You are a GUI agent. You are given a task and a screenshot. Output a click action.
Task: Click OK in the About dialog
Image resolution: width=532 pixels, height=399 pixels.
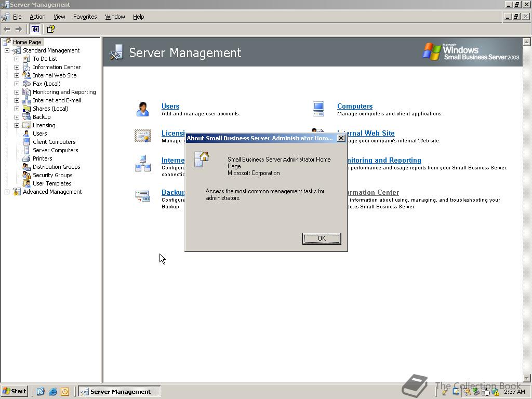pos(321,238)
